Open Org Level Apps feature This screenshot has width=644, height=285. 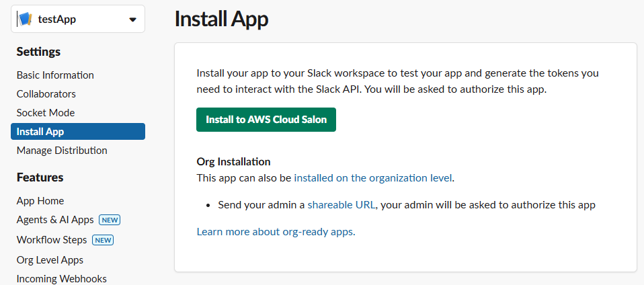[x=50, y=260]
